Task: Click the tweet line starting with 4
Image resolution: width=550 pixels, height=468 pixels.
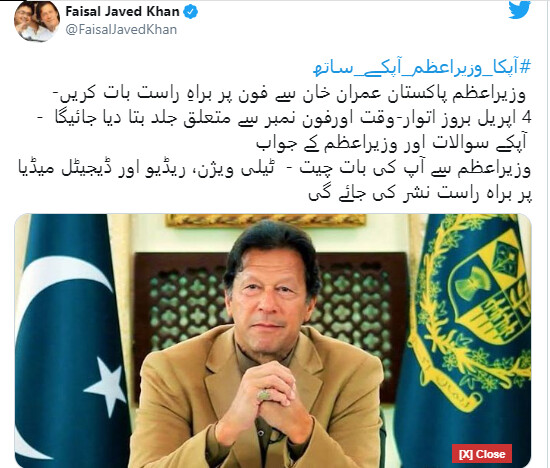Action: tap(284, 119)
